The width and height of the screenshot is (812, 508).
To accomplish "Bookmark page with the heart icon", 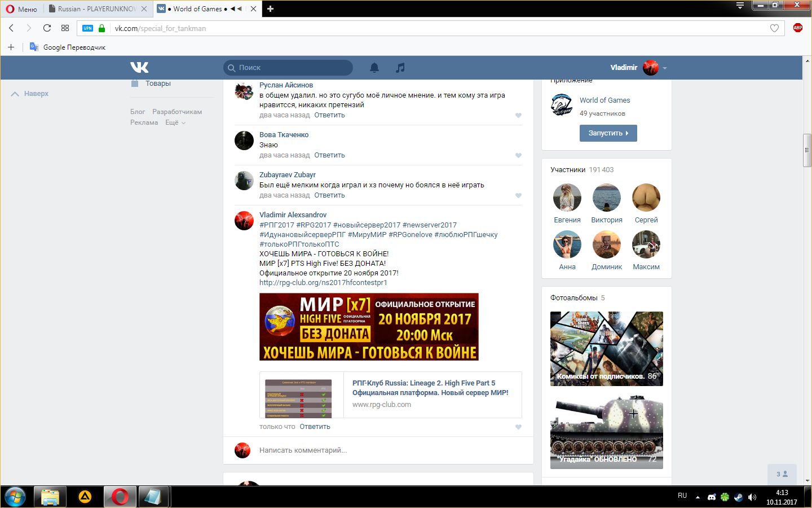I will 774,28.
